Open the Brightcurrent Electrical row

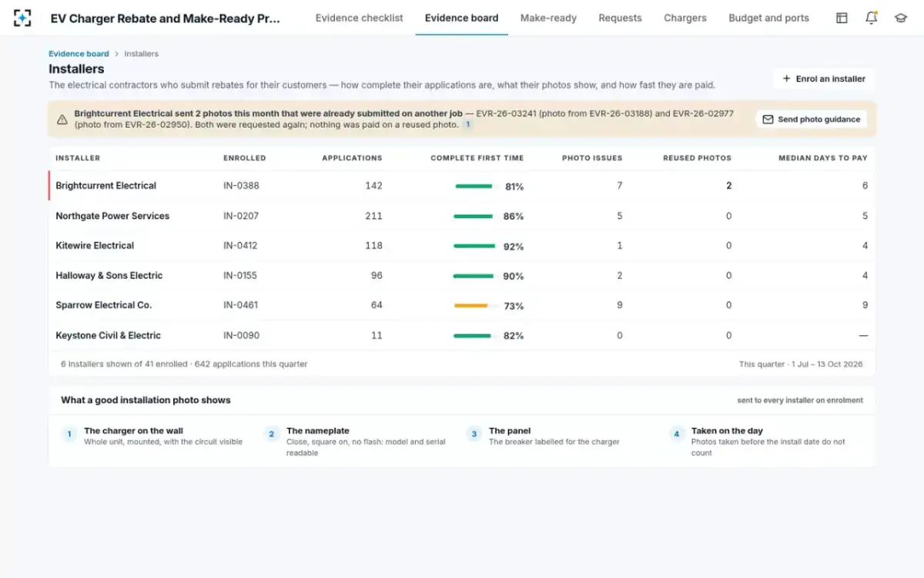[x=462, y=186]
